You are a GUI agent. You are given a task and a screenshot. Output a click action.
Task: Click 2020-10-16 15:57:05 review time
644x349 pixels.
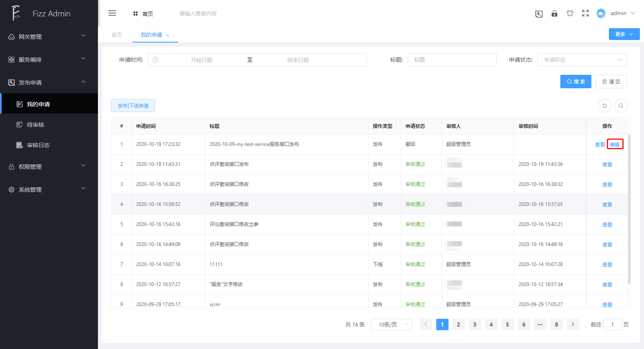pyautogui.click(x=540, y=204)
